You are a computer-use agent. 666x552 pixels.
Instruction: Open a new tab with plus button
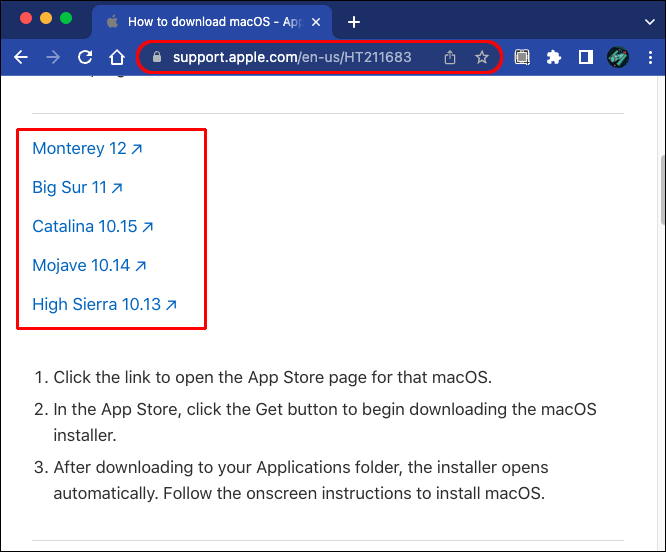click(x=354, y=22)
